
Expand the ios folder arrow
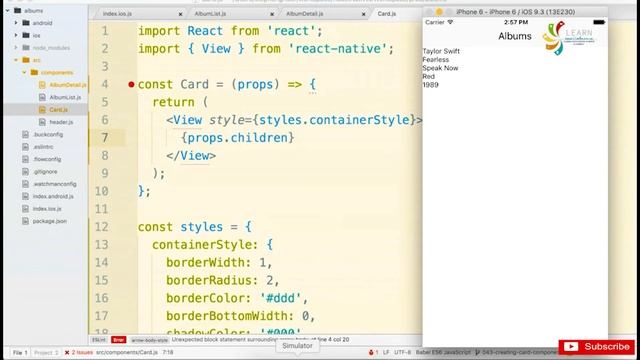point(16,36)
